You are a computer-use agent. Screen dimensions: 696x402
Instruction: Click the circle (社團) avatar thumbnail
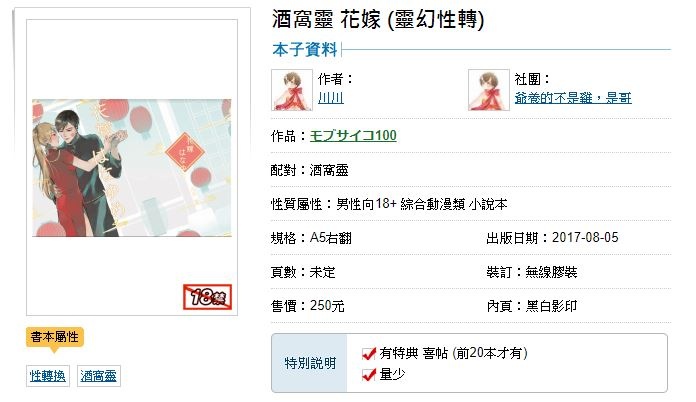tap(488, 90)
